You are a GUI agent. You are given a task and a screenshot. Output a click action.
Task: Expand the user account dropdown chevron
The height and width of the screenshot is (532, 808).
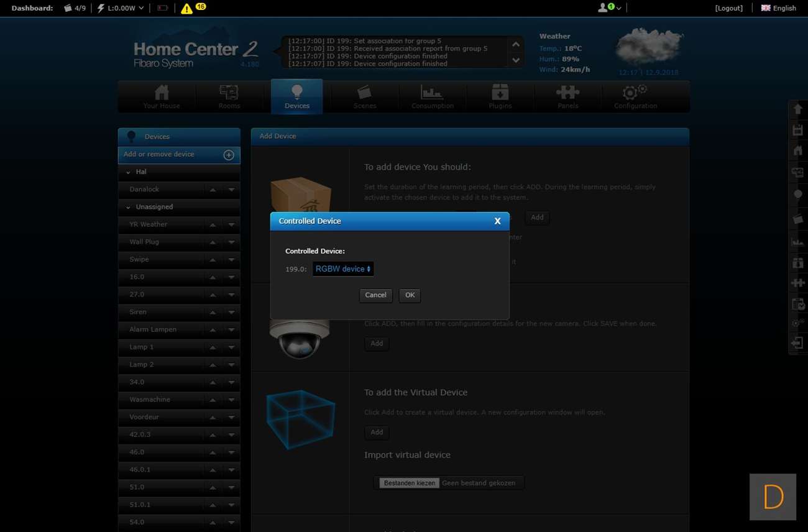point(618,9)
